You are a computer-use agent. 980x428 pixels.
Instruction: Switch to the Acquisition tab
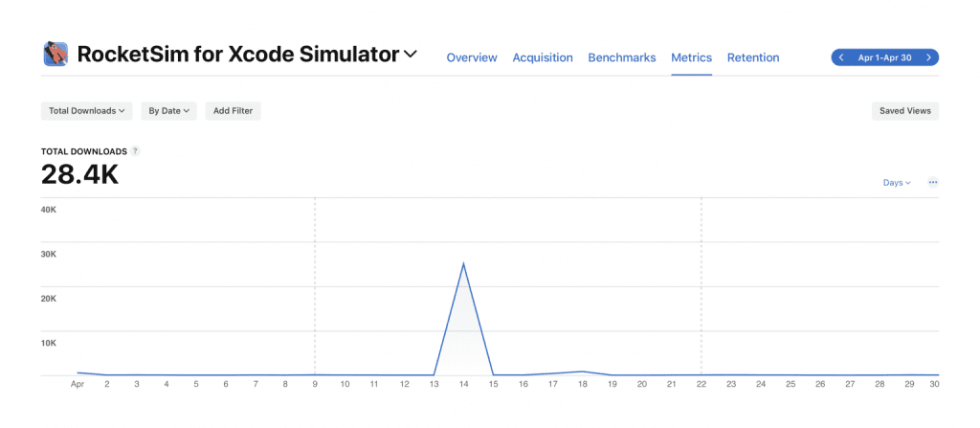(543, 57)
